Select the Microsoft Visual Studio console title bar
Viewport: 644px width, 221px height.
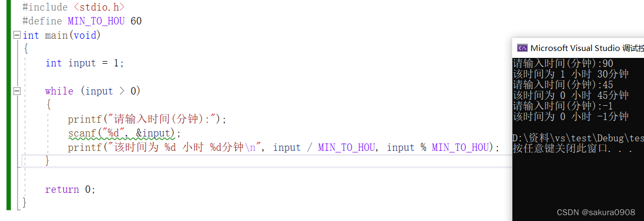click(x=578, y=48)
